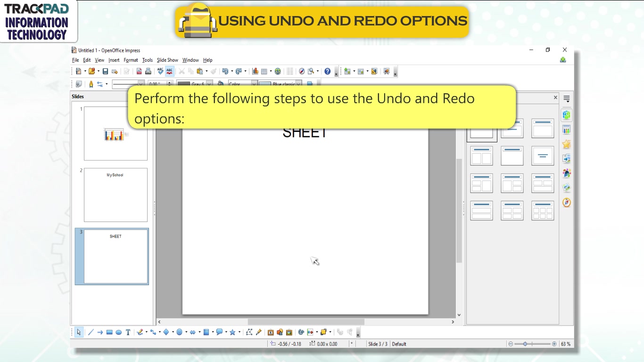Screen dimensions: 644x362
Task: Close the sidebar Layouts panel
Action: click(x=555, y=98)
